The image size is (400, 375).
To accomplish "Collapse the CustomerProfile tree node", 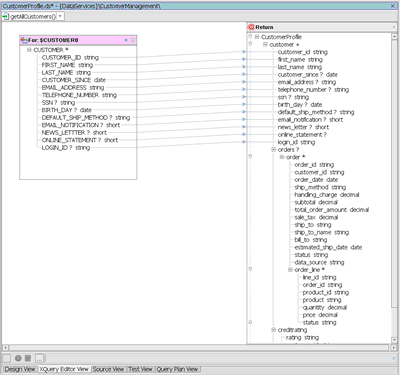I will [x=257, y=37].
